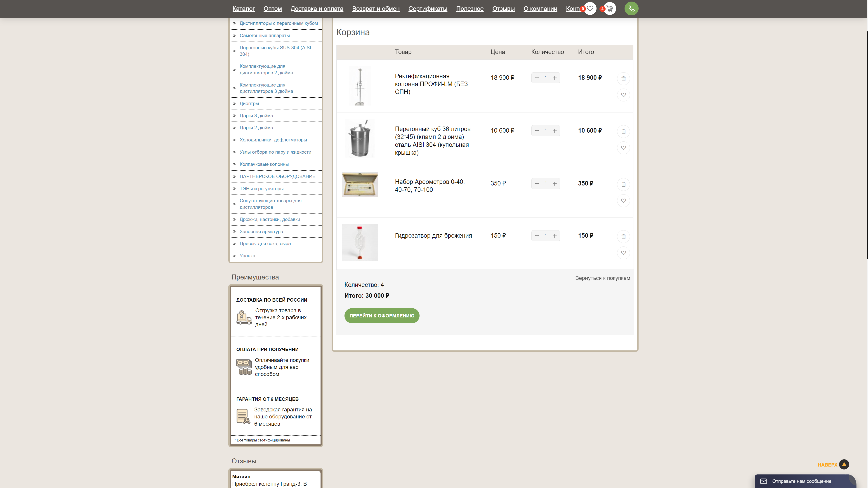Screen dimensions: 868x488
Task: Favorite the Гидрозатвор для брожения item
Action: 623,253
